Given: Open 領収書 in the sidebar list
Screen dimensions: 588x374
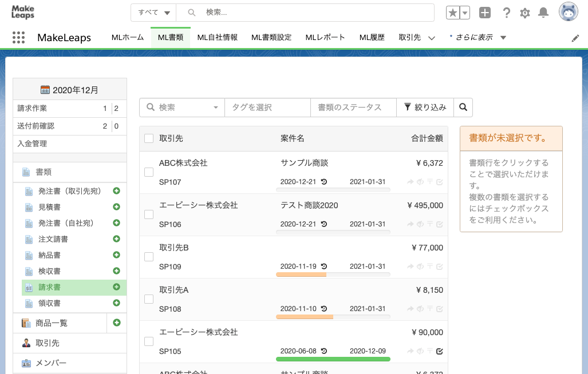Looking at the screenshot, I should pos(49,303).
